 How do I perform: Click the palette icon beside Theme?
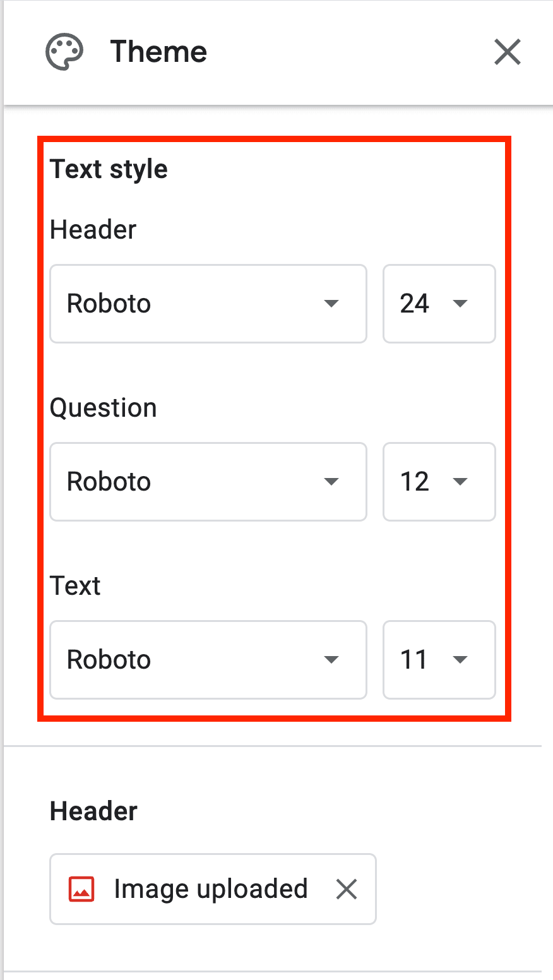(63, 51)
